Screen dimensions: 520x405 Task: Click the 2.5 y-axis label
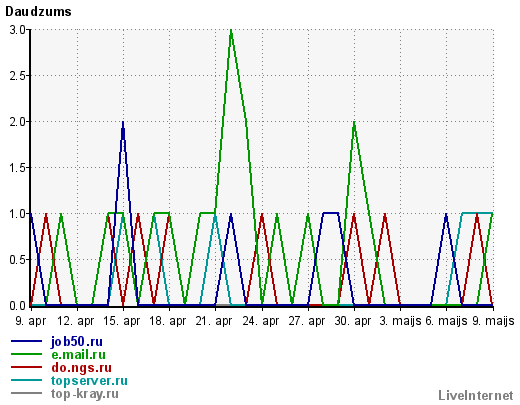[17, 76]
